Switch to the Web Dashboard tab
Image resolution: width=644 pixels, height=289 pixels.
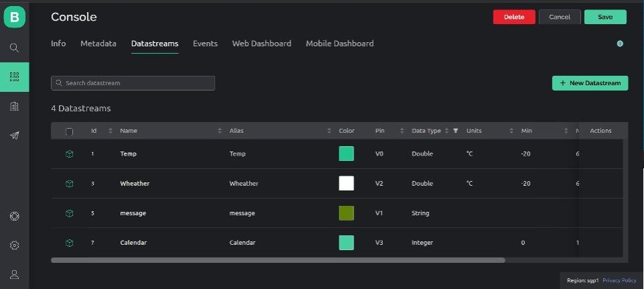pos(261,44)
